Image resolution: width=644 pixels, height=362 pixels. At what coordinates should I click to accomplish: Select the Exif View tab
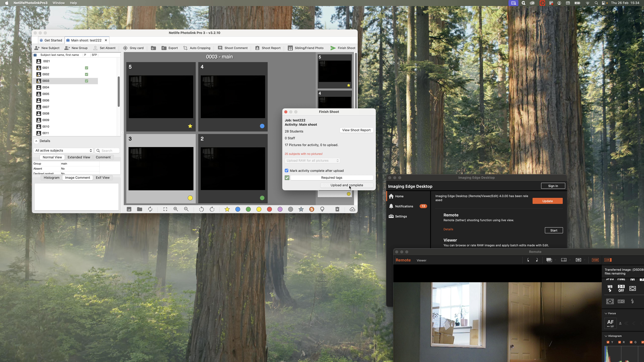[103, 178]
